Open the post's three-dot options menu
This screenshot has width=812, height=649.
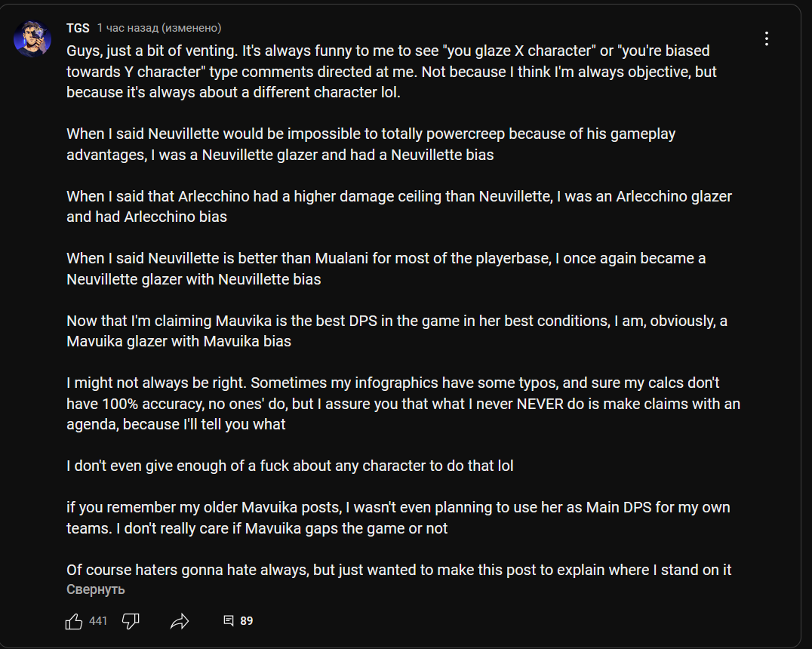pyautogui.click(x=767, y=38)
